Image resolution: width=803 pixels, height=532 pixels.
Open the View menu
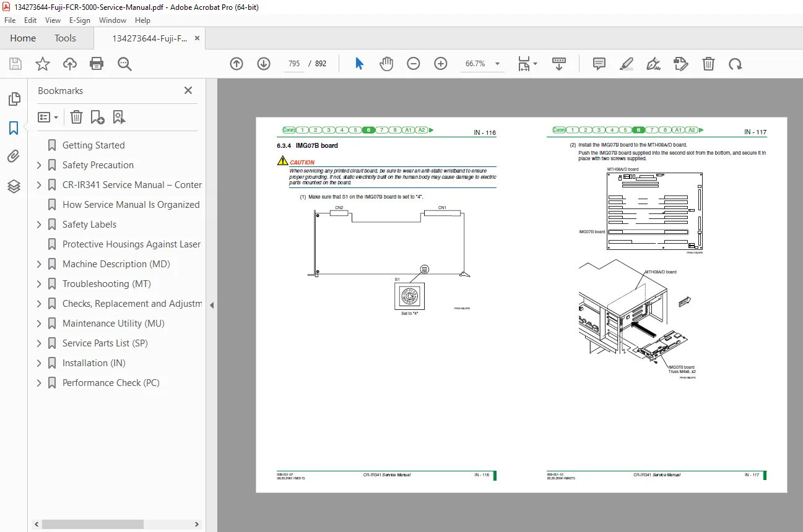point(53,20)
